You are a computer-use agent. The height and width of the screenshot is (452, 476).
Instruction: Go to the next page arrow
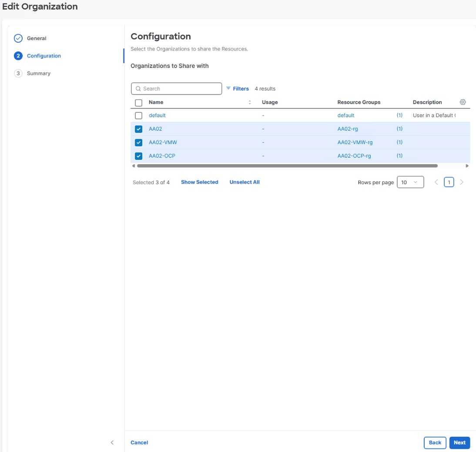[462, 182]
